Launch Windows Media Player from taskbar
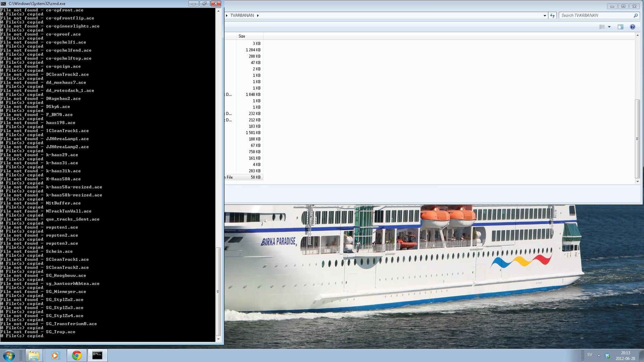644x362 pixels. pyautogui.click(x=55, y=355)
